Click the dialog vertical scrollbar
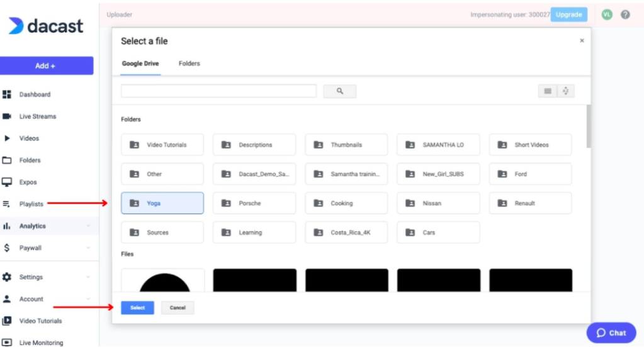Screen dimensions: 644x347 [589, 127]
